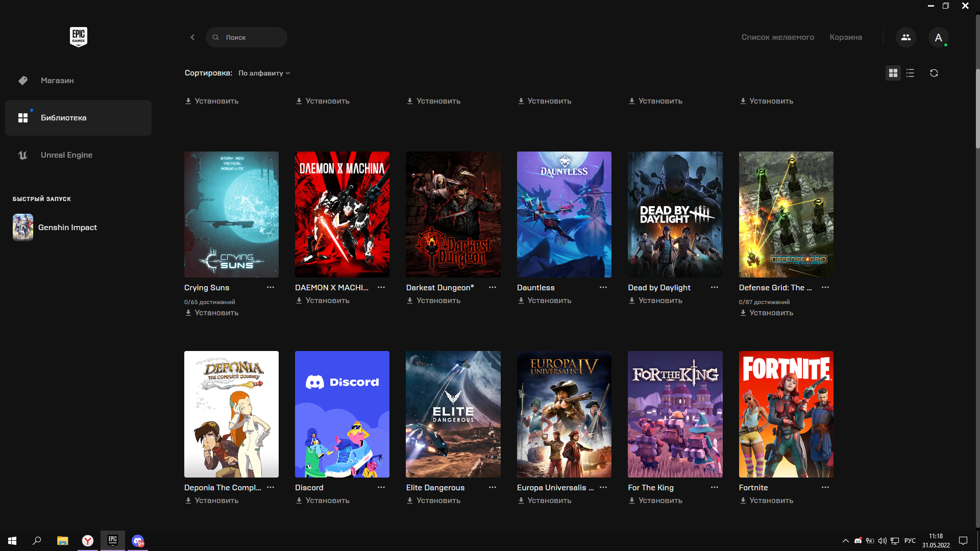Click the Europa Universalis IV cover art

coord(564,414)
